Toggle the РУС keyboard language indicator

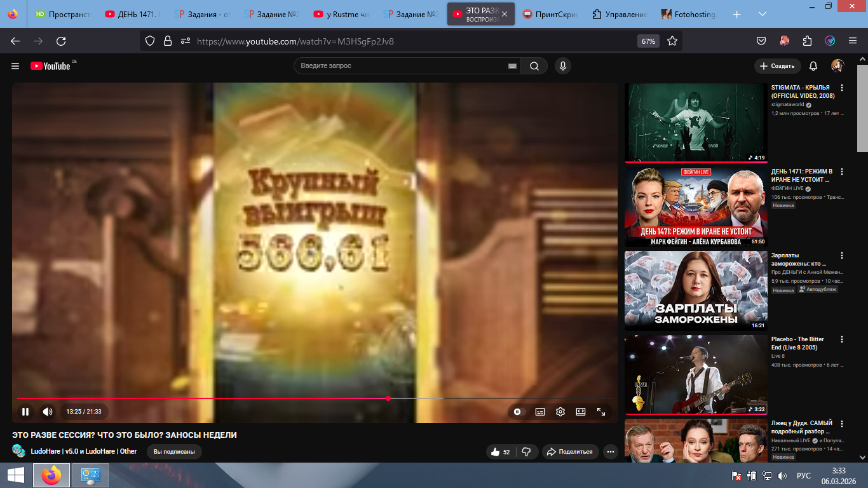pyautogui.click(x=804, y=475)
